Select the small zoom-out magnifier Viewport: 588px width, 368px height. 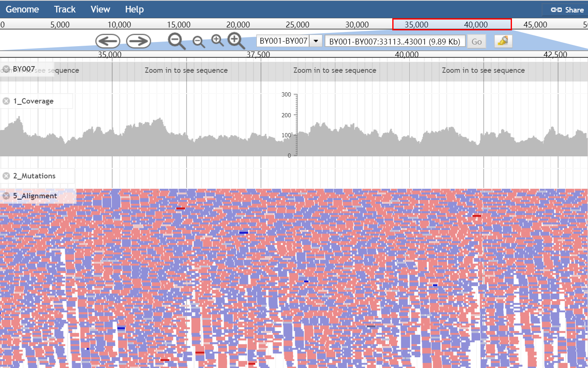[x=198, y=42]
